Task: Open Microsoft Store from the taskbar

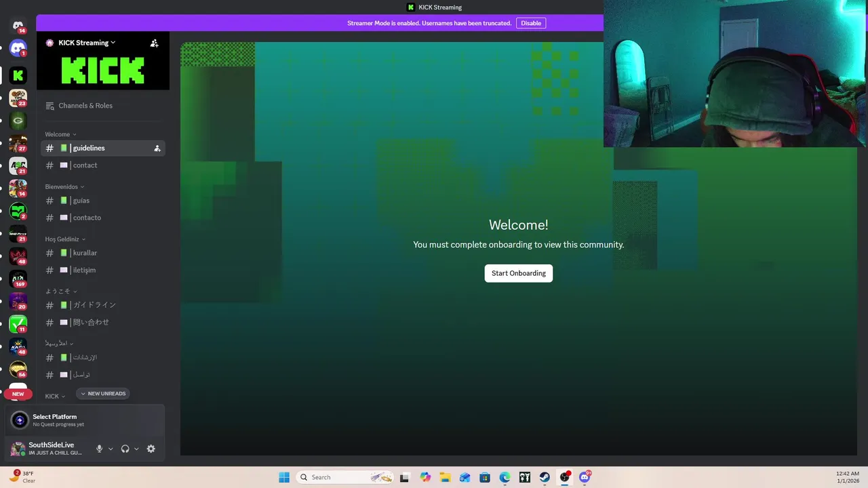Action: tap(485, 477)
